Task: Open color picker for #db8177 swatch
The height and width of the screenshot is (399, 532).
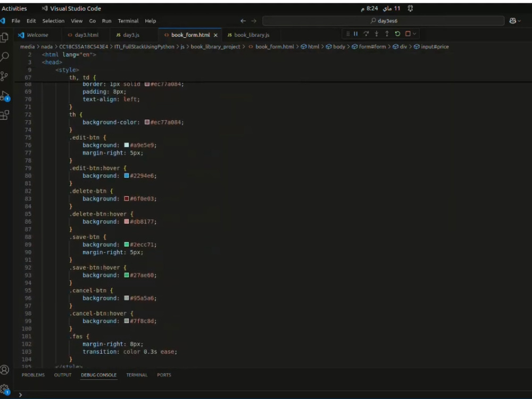Action: coord(127,221)
